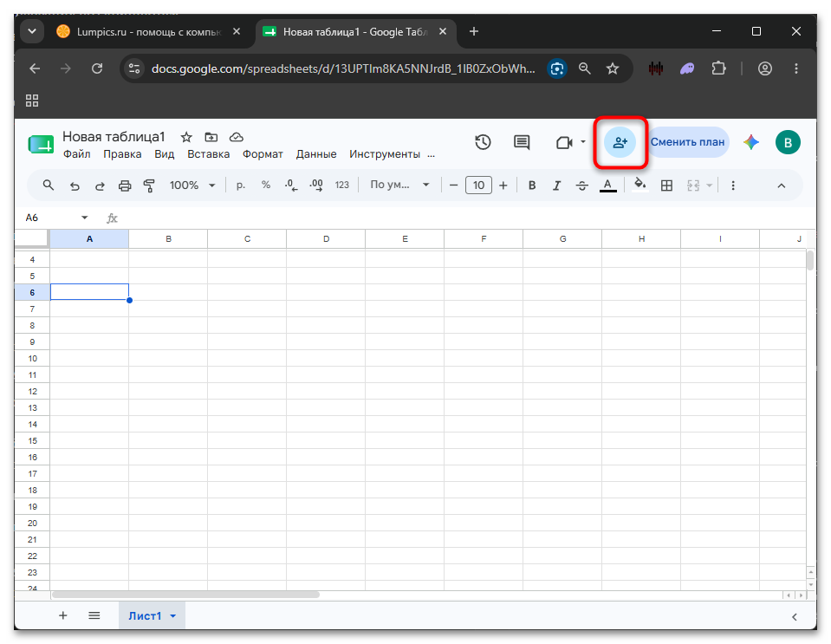Screen dimensions: 831x644
Task: Redo the last action
Action: click(x=100, y=185)
